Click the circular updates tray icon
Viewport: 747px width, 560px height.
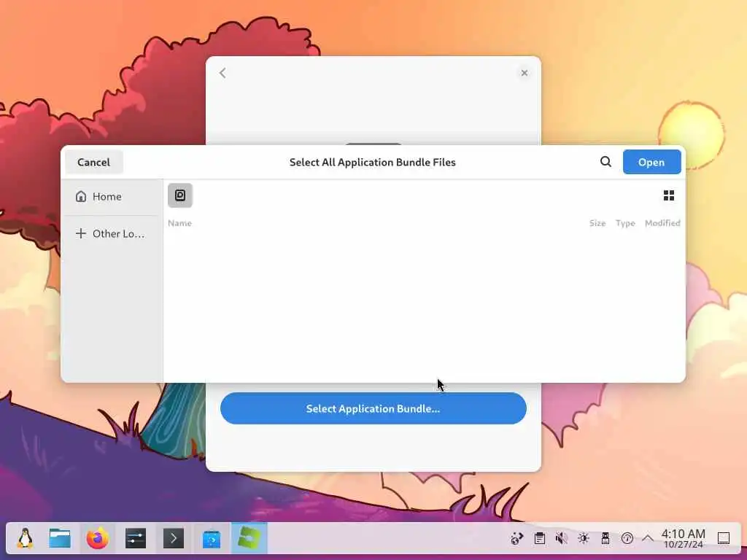coord(627,539)
